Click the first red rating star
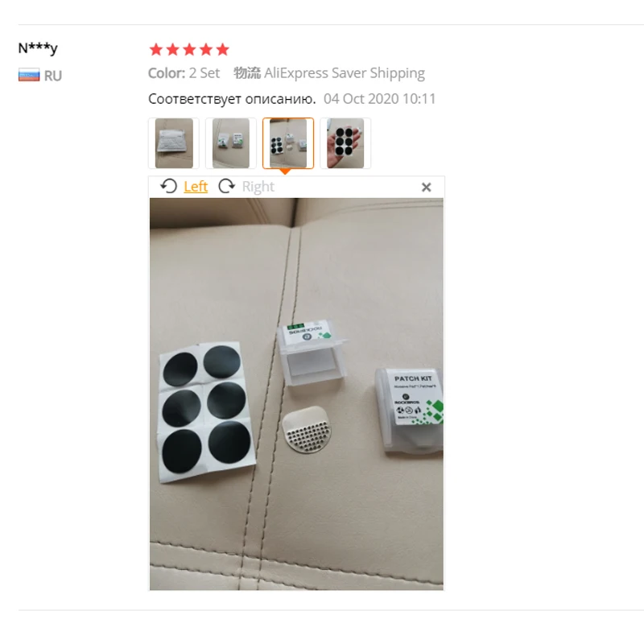This screenshot has height=644, width=644. (x=156, y=50)
